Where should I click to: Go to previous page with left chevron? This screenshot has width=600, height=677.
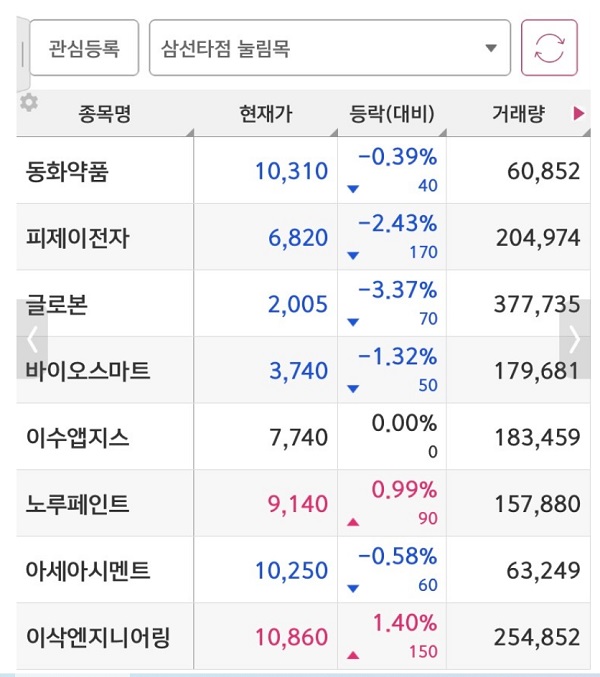click(x=32, y=339)
